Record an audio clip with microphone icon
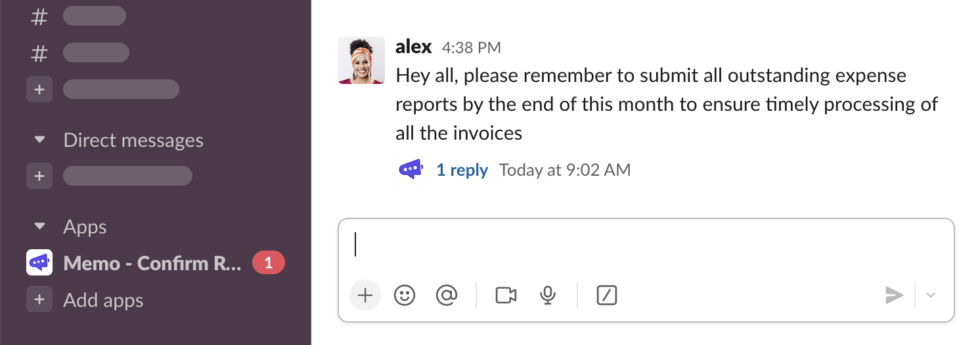The image size is (980, 345). [548, 296]
